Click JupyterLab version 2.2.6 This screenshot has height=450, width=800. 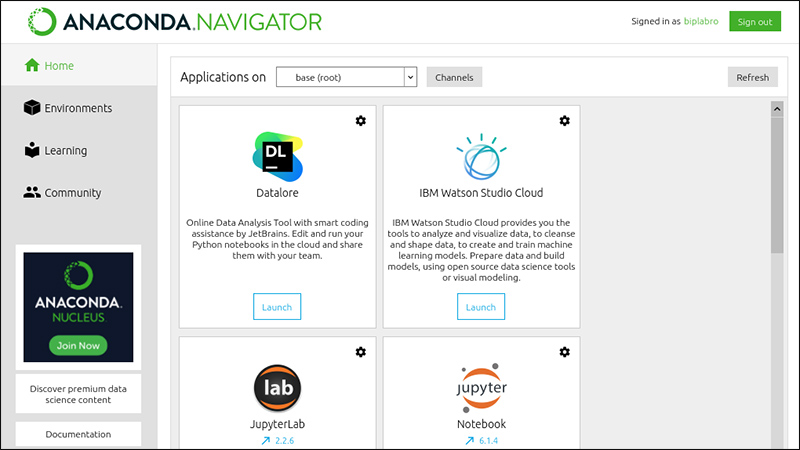[285, 440]
